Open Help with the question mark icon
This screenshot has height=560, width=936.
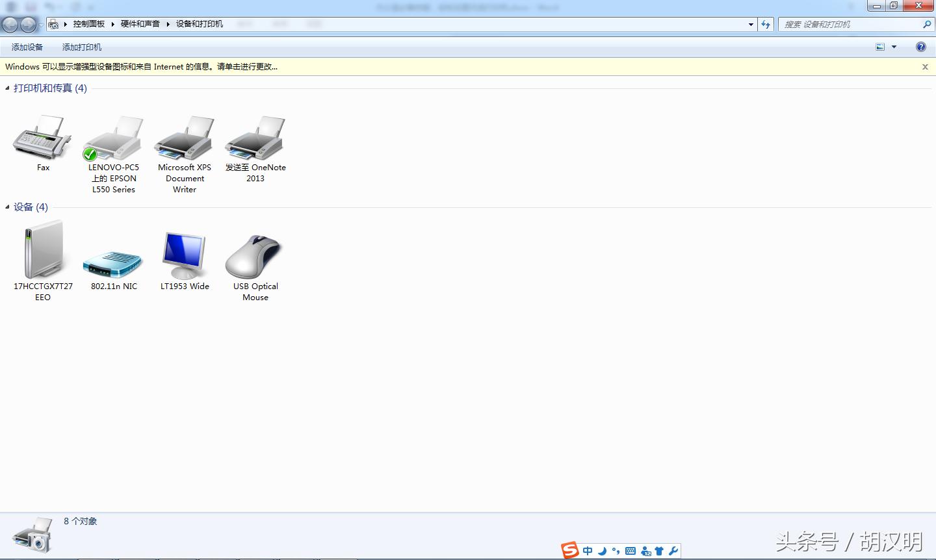(921, 47)
